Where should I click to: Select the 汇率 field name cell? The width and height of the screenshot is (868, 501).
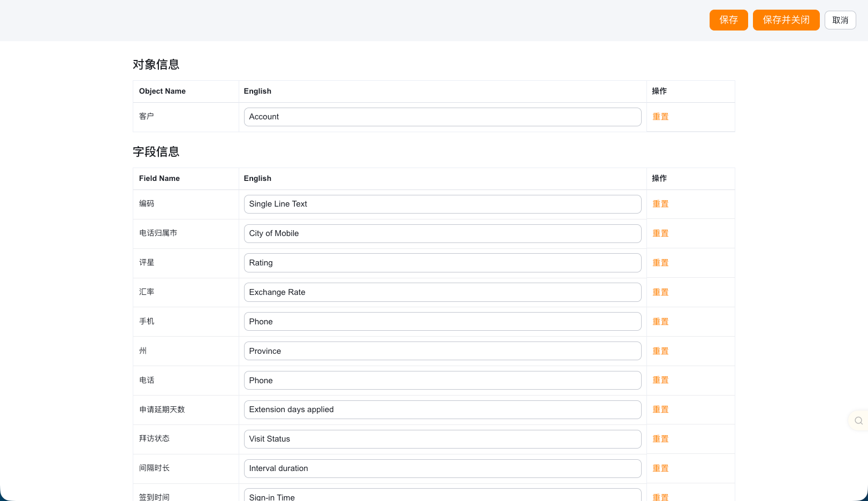[186, 292]
